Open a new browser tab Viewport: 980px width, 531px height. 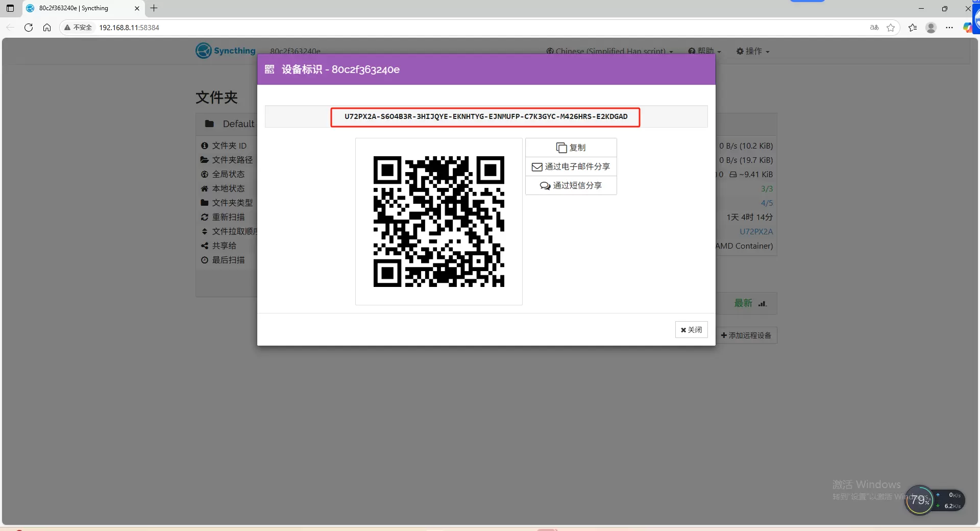pos(154,8)
